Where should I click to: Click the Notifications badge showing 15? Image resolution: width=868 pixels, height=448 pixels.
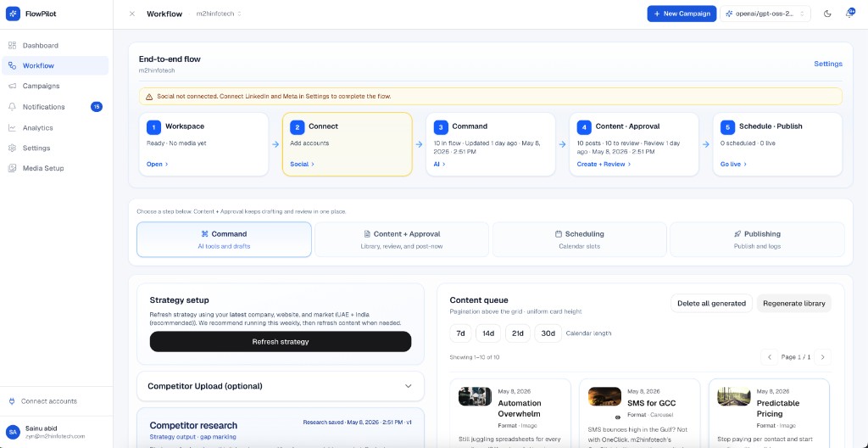click(97, 106)
